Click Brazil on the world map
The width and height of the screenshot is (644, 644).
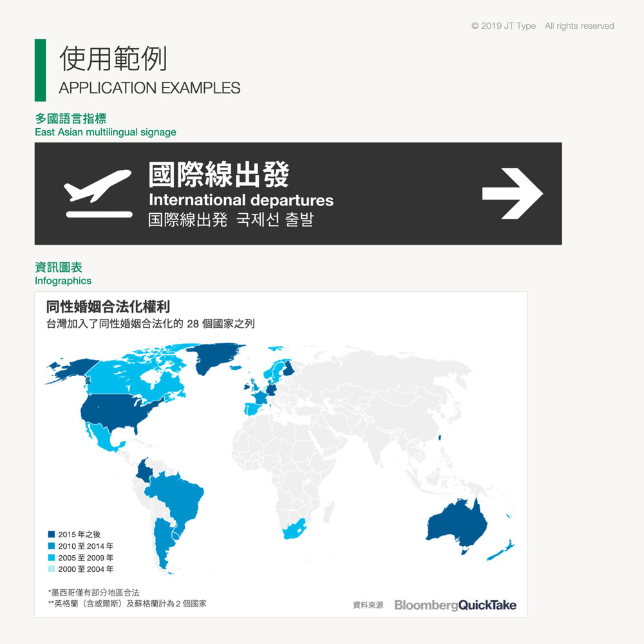[x=177, y=496]
